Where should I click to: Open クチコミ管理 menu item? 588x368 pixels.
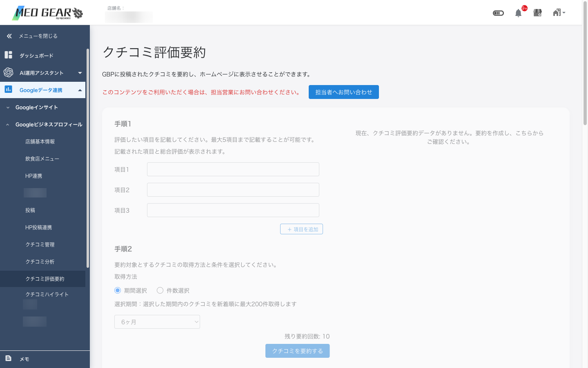(x=40, y=245)
